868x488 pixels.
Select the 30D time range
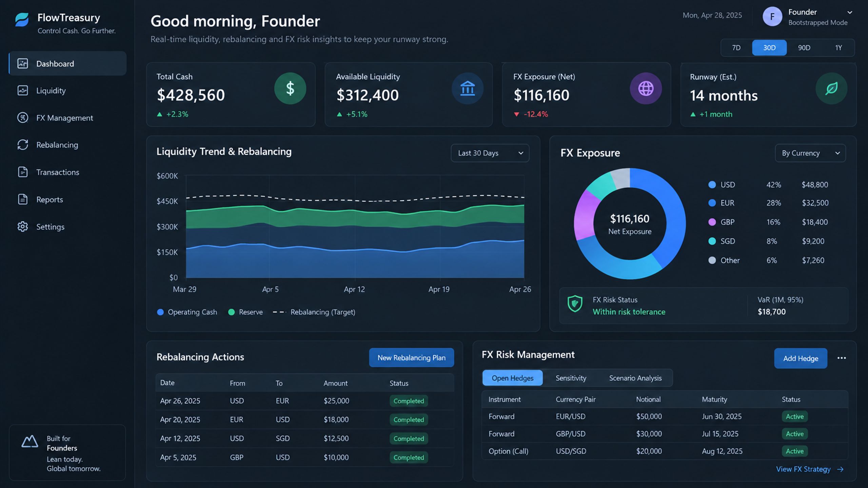[769, 48]
